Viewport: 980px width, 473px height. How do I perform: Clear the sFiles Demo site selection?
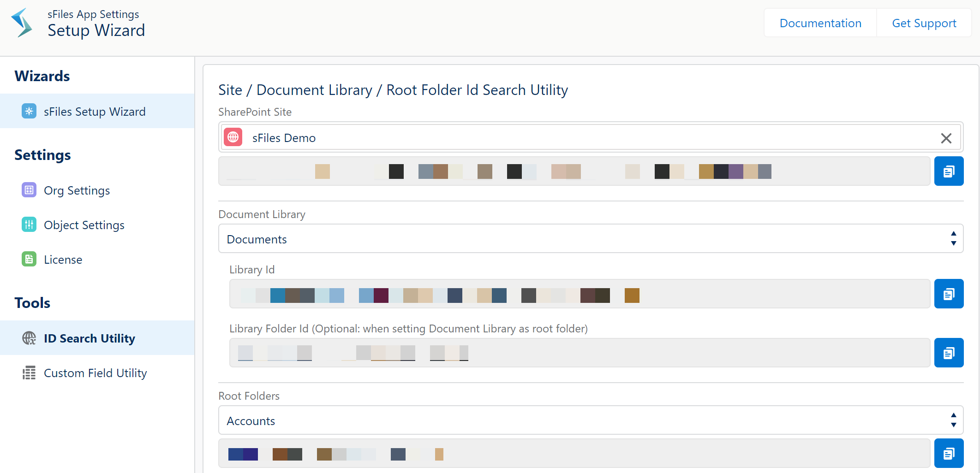point(946,138)
